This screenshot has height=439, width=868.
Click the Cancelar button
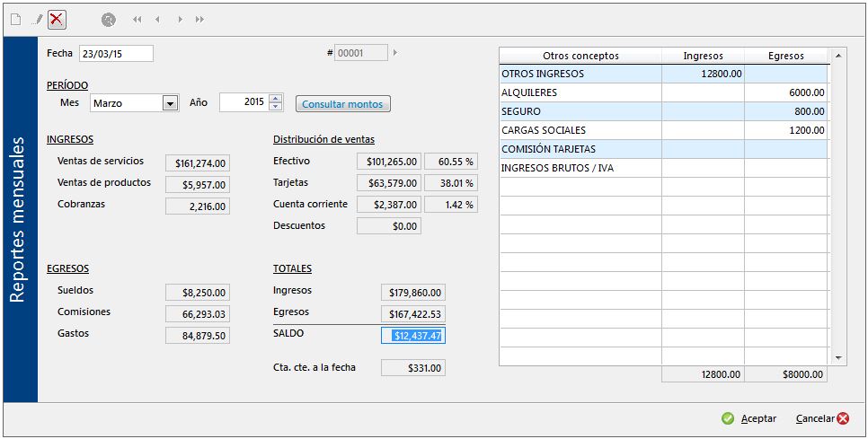coord(821,418)
